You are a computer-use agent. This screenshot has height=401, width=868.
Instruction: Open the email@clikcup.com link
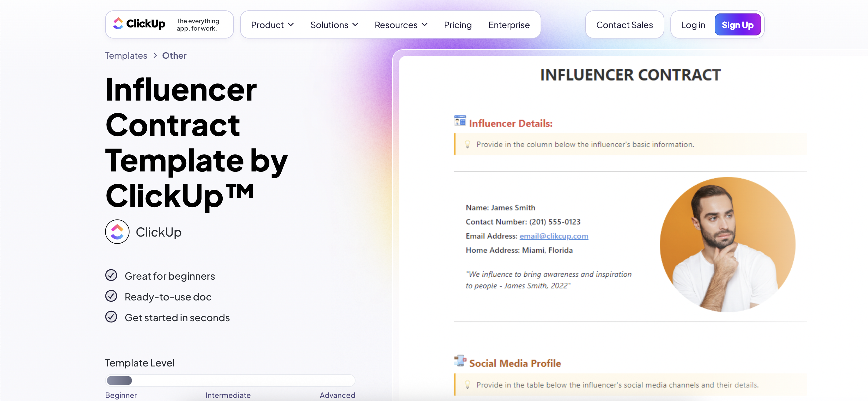pos(553,236)
